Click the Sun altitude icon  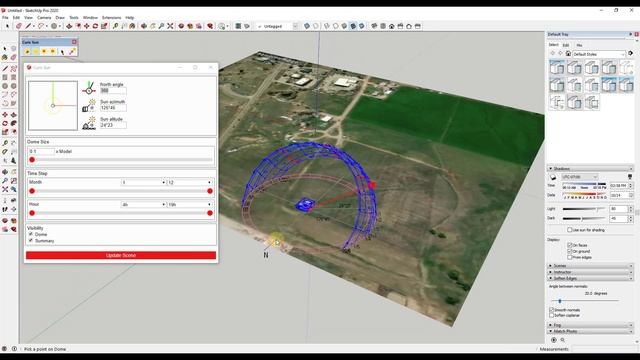[x=89, y=123]
